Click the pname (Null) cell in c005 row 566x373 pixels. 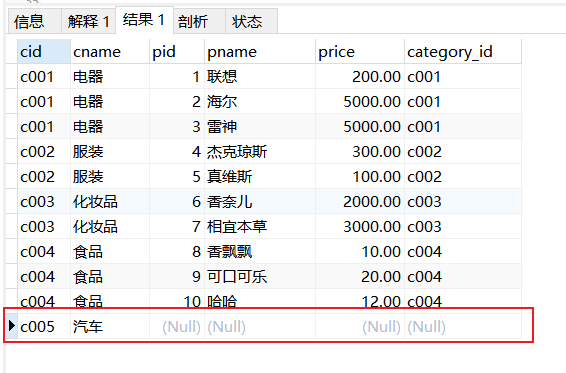tap(260, 326)
